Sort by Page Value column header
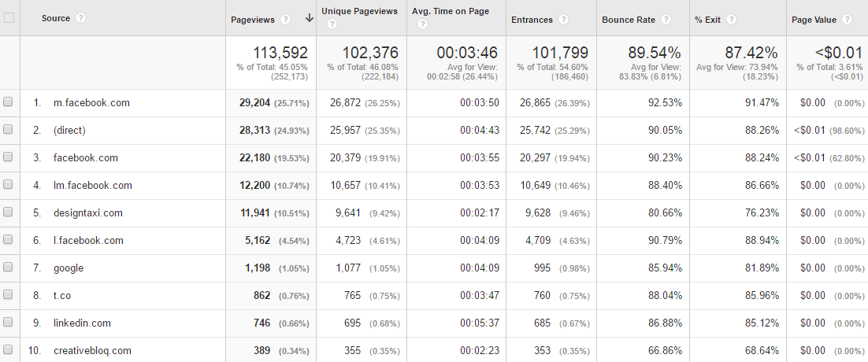The image size is (868, 362). [x=814, y=20]
